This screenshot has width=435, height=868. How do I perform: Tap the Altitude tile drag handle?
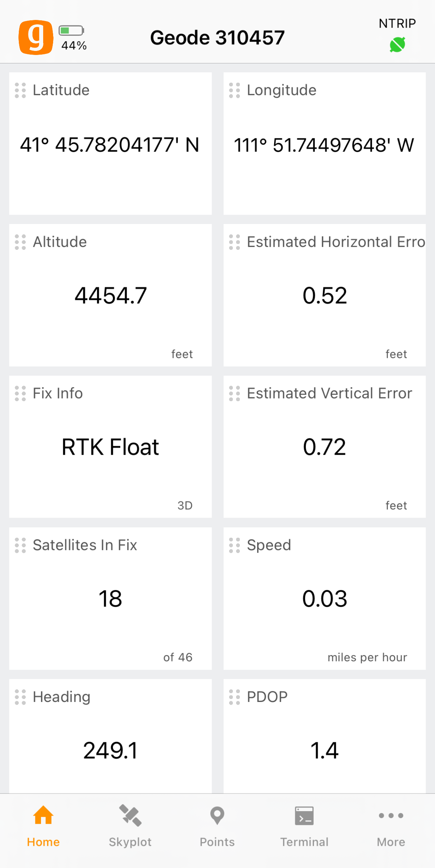pos(20,242)
